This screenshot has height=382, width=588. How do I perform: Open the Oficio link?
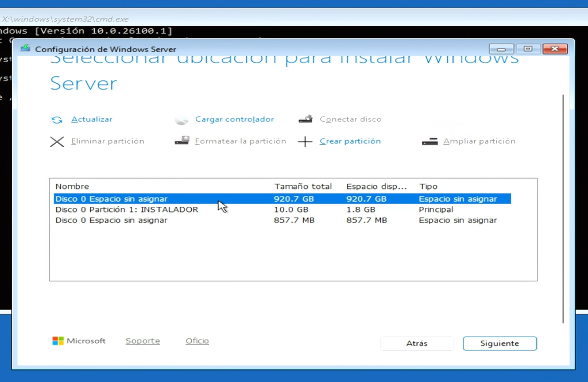pos(198,341)
